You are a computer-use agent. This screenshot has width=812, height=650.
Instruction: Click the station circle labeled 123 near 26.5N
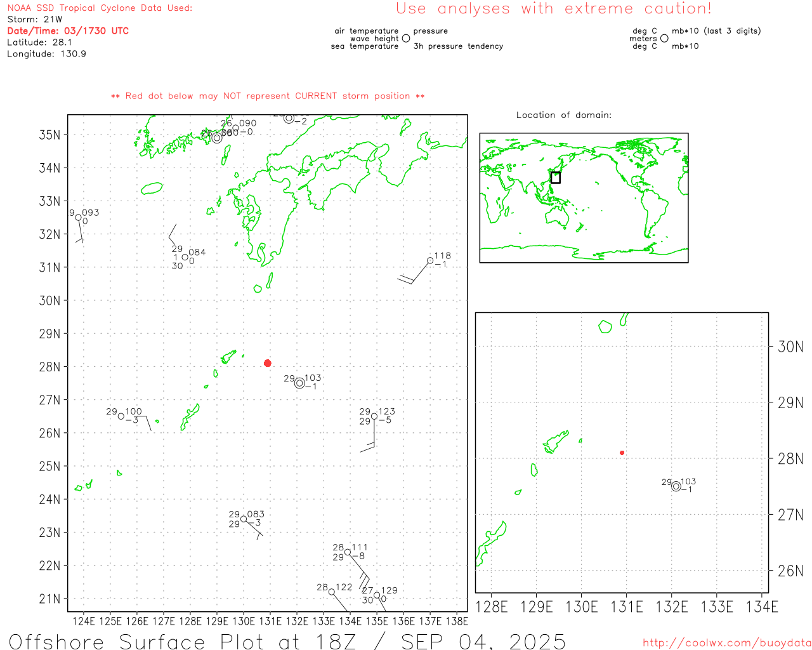pyautogui.click(x=374, y=416)
